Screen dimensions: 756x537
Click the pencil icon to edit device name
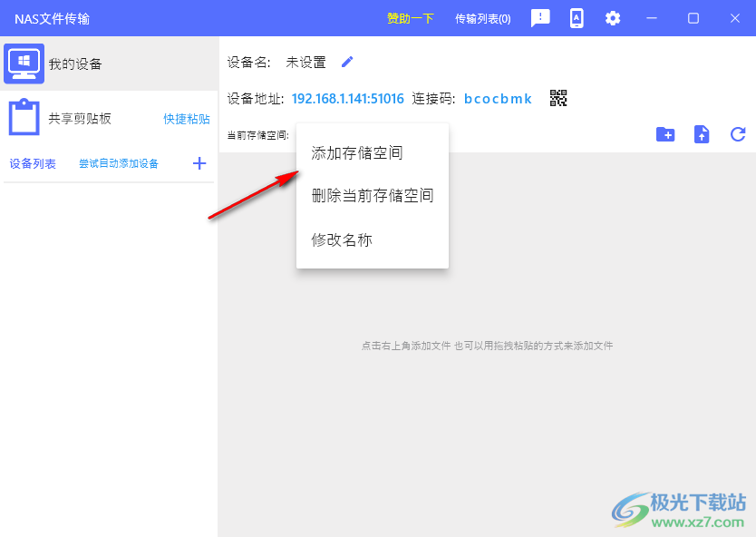(x=347, y=62)
